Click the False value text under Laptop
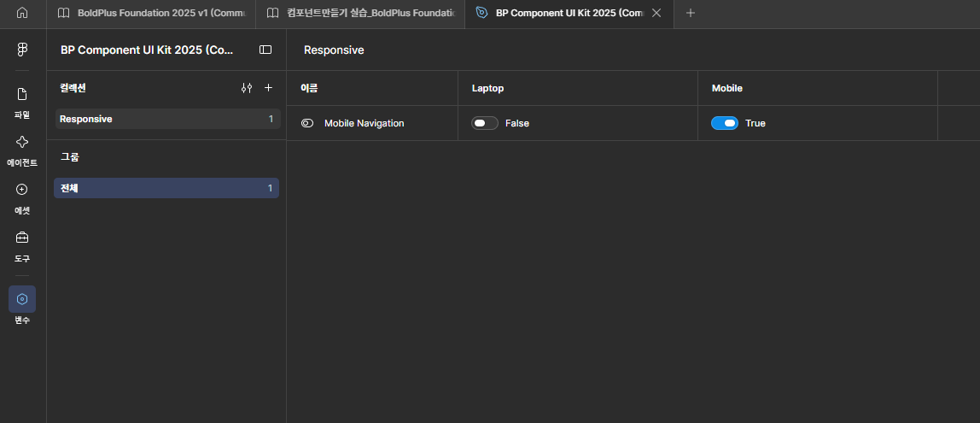Viewport: 980px width, 423px height. click(517, 123)
